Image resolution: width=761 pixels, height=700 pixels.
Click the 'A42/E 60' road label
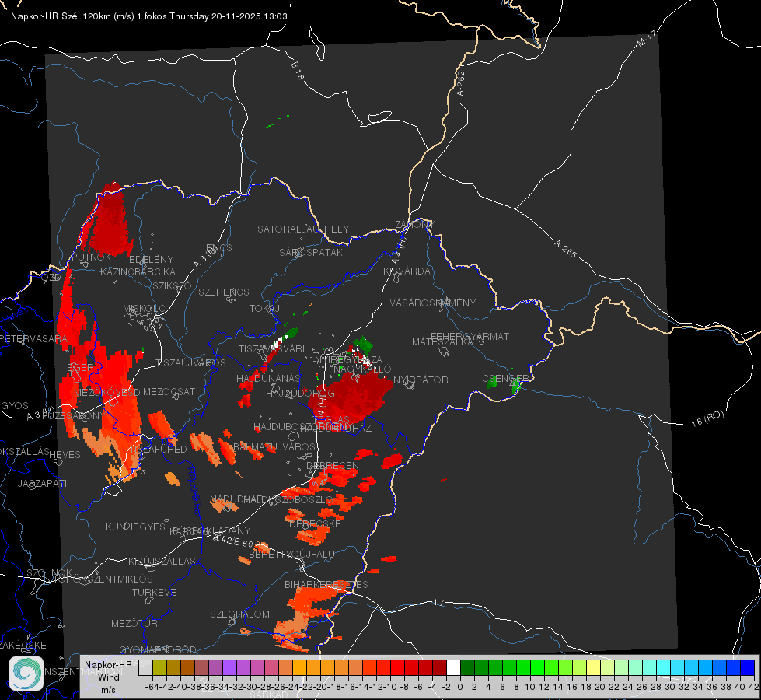[233, 541]
